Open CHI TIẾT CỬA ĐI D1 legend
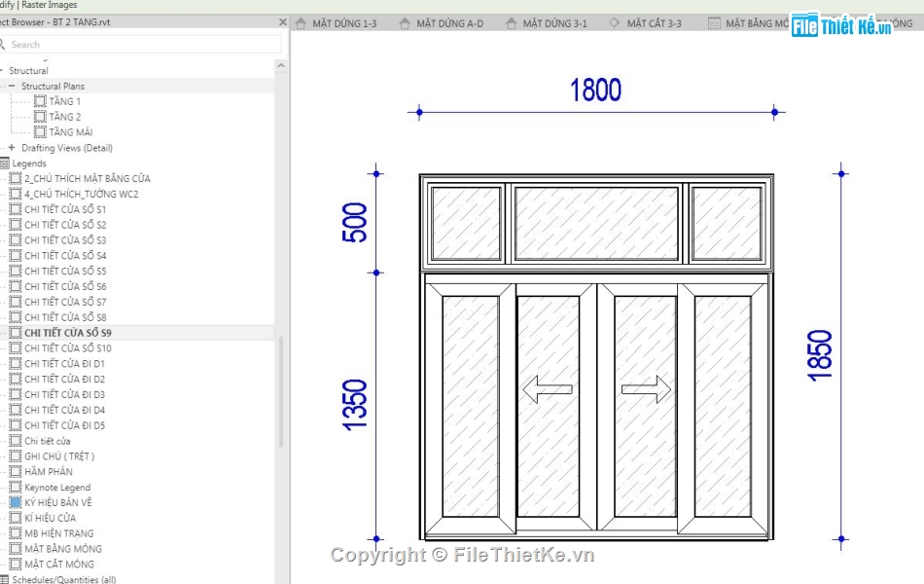Viewport: 924px width, 584px height. point(65,363)
